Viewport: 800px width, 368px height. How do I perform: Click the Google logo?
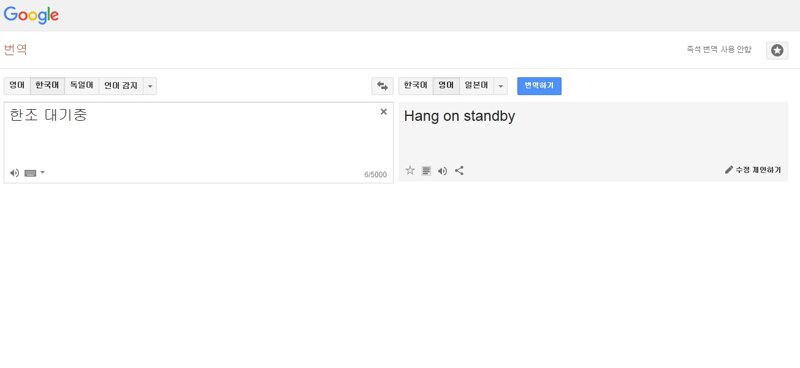pyautogui.click(x=31, y=15)
